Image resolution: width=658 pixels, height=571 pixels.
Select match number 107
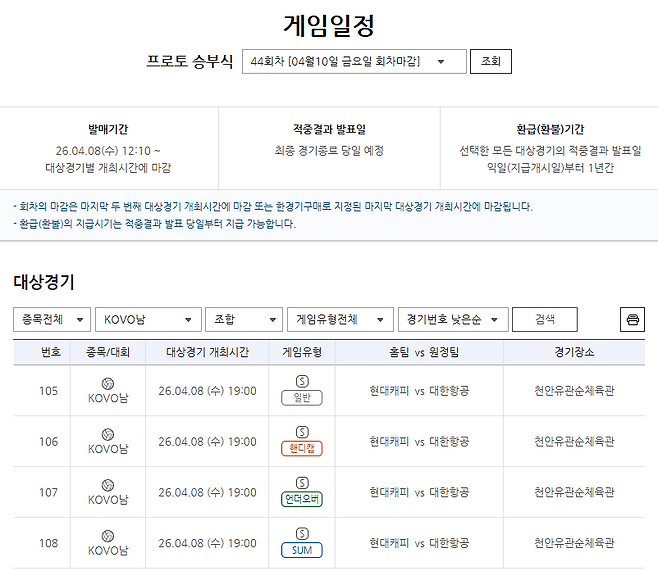click(49, 493)
